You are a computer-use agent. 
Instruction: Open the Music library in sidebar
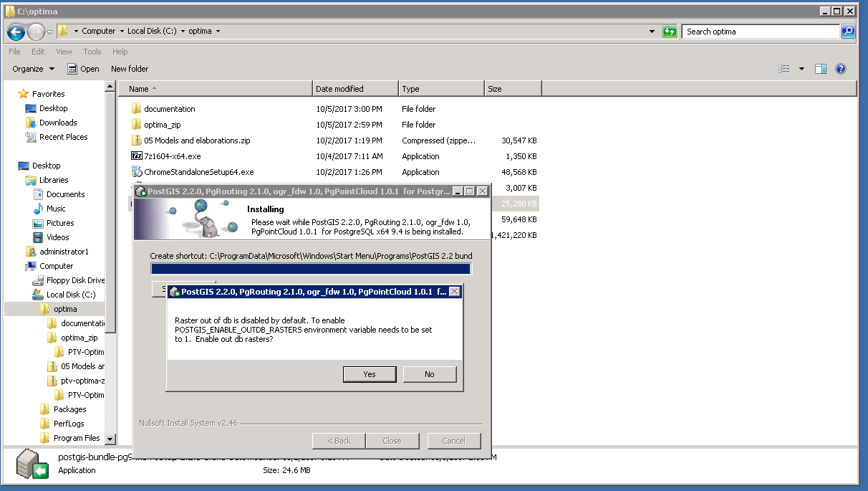[x=56, y=209]
